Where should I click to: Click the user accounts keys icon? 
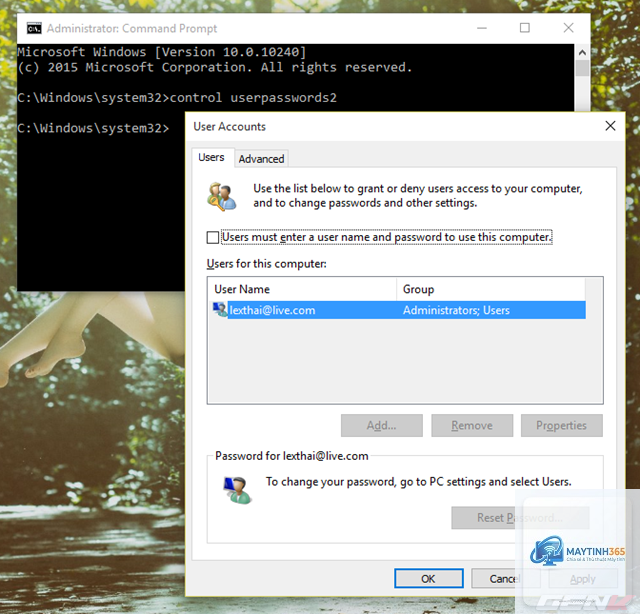[x=222, y=197]
